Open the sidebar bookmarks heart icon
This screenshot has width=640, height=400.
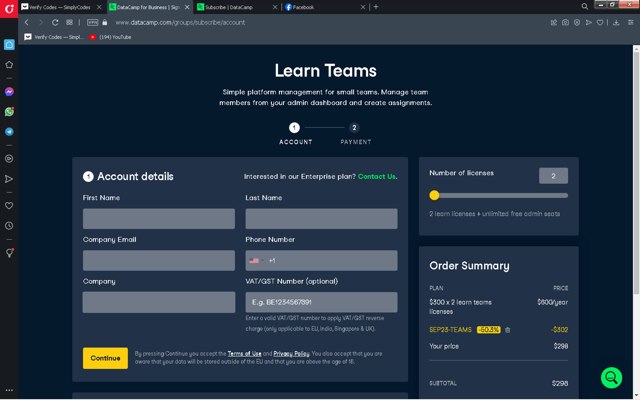point(9,206)
